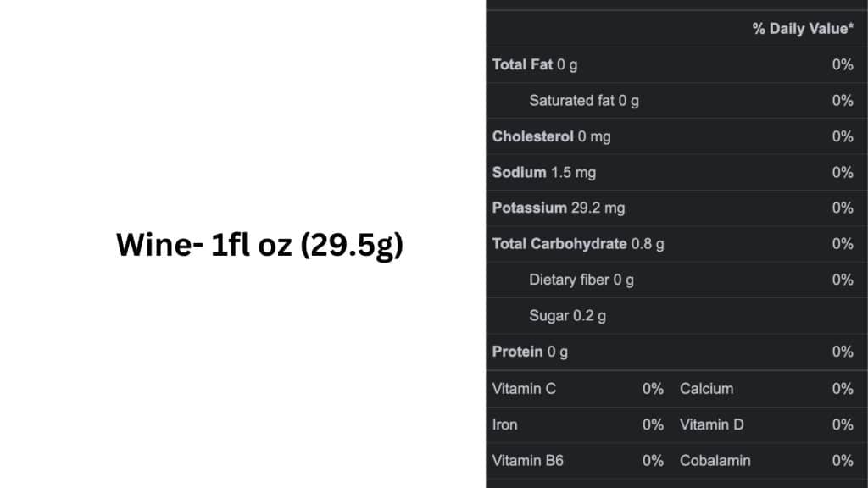868x488 pixels.
Task: Click the Saturated fat row label
Action: click(584, 101)
